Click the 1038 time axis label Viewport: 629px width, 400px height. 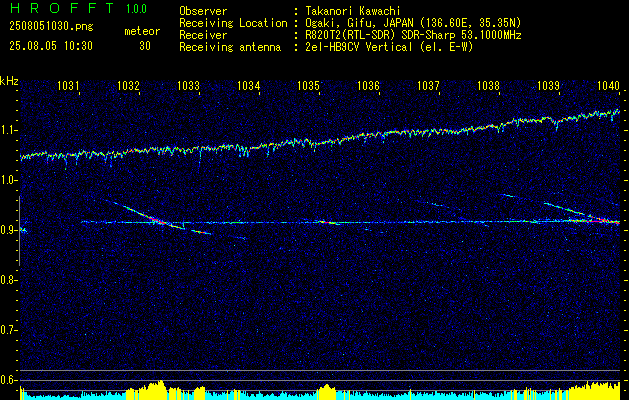pos(488,85)
